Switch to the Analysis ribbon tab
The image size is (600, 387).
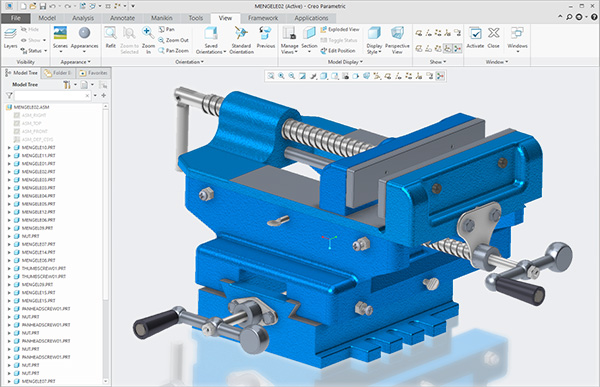coord(83,18)
